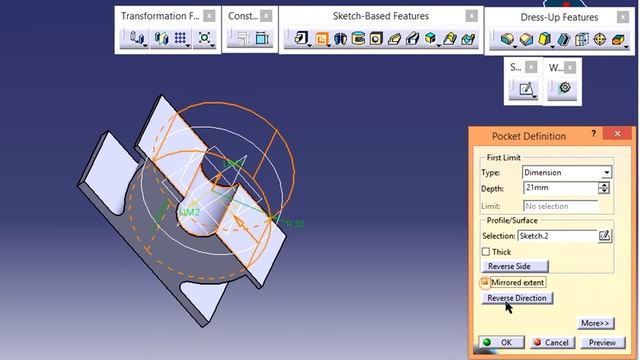640x360 pixels.
Task: Decrease the Depth value with down spinner
Action: (604, 191)
